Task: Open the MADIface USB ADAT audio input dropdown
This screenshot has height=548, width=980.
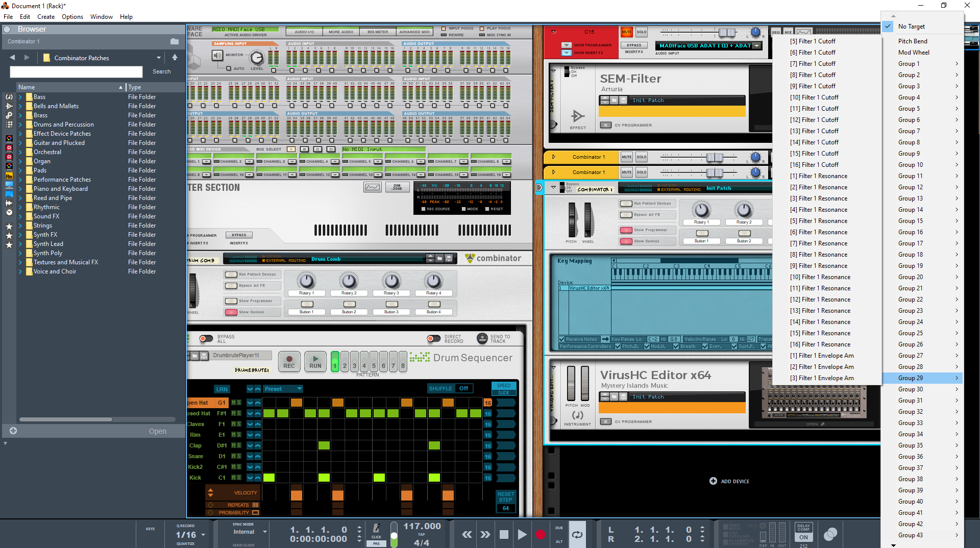Action: 757,46
